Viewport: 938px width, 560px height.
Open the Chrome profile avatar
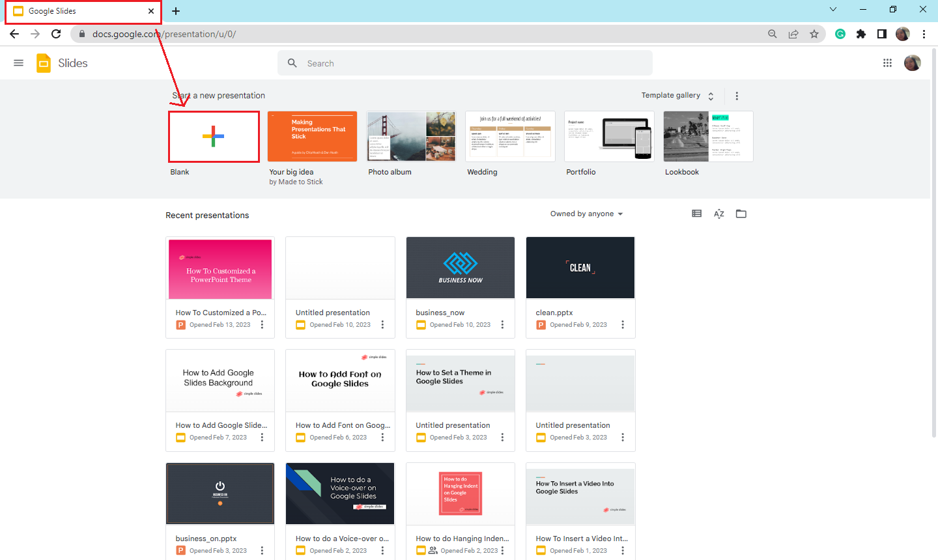point(903,34)
